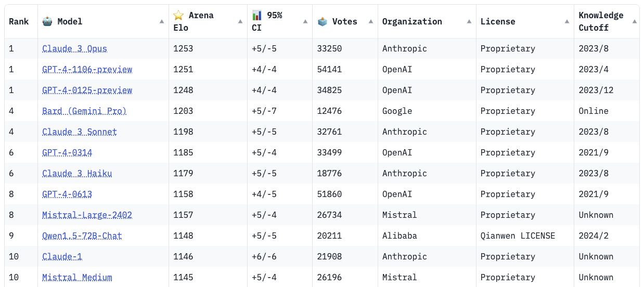This screenshot has width=644, height=287.
Task: Open the Mistral Medium model link
Action: 77,277
